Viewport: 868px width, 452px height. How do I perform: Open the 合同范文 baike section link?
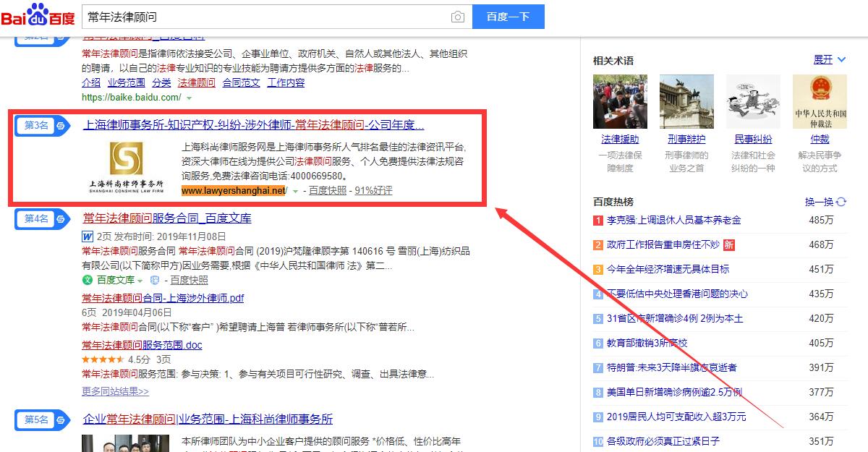coord(241,82)
